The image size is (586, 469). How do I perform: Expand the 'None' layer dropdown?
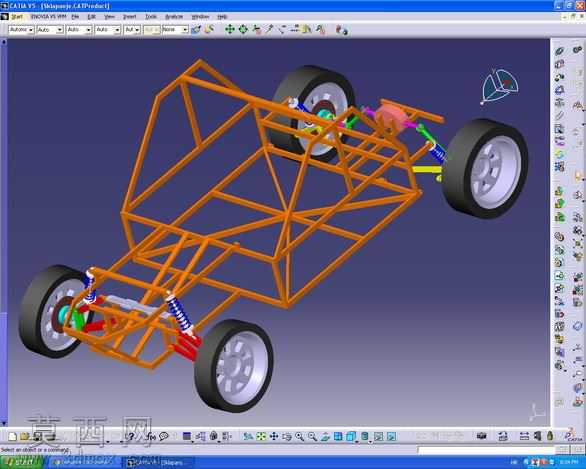[x=185, y=30]
